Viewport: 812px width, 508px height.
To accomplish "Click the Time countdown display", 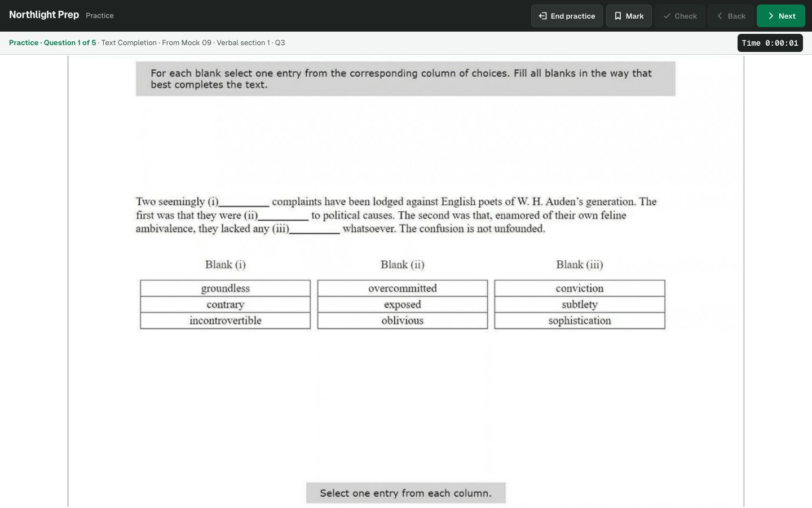I will (770, 43).
